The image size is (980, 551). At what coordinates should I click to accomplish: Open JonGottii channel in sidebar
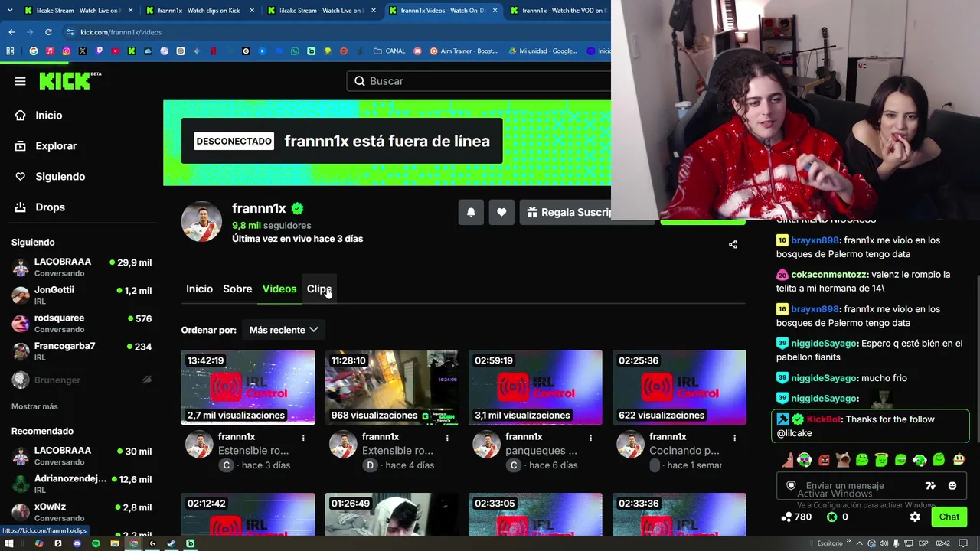pyautogui.click(x=82, y=295)
